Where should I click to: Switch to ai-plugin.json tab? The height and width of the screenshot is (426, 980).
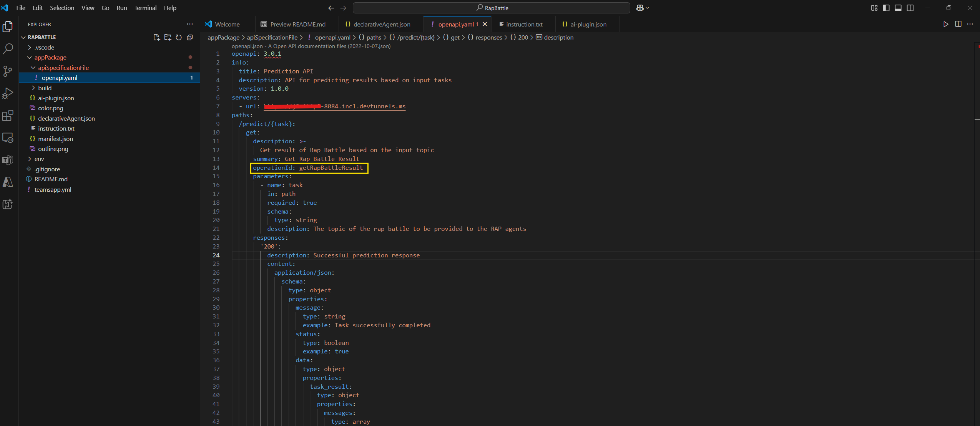point(588,24)
